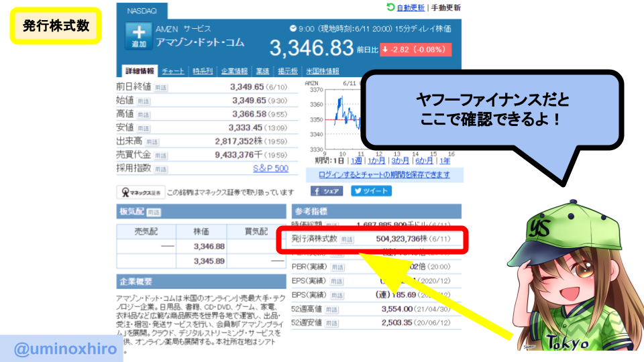Click the 用語 icon next to 発行済株式数
644x362 pixels.
point(347,239)
